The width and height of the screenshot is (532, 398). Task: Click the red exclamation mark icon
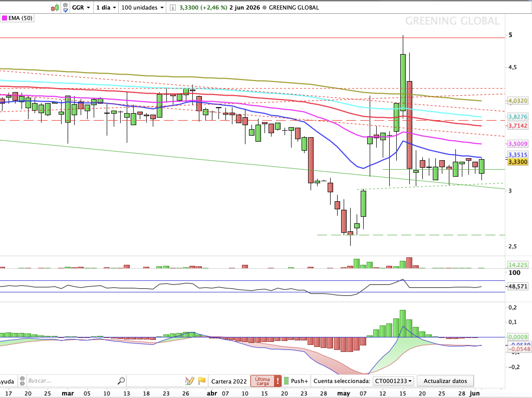tap(278, 381)
